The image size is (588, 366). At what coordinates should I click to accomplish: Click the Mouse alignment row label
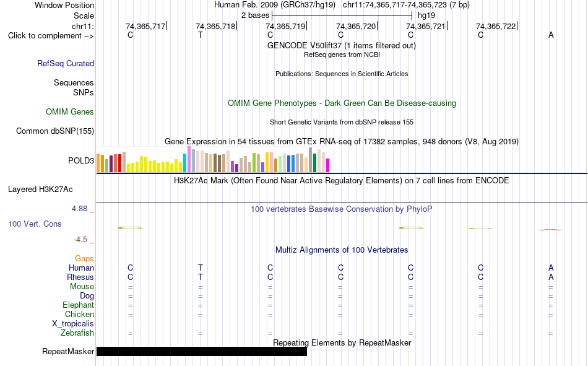pos(82,286)
